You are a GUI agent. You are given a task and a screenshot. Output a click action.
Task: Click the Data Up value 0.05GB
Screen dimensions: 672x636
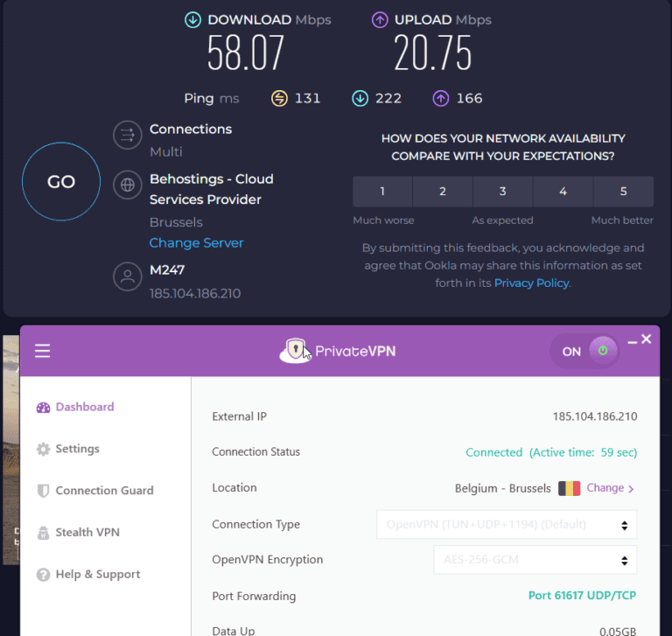618,632
